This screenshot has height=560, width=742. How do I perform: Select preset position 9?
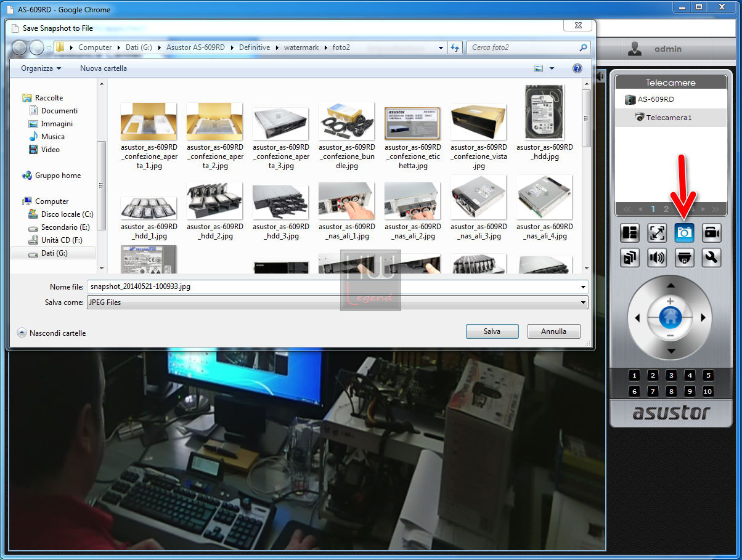point(690,391)
